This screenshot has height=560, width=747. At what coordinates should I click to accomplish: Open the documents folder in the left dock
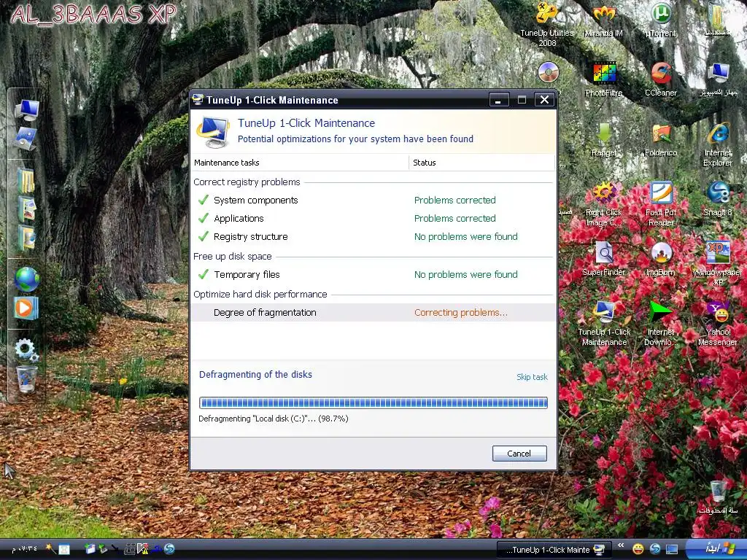coord(26,180)
